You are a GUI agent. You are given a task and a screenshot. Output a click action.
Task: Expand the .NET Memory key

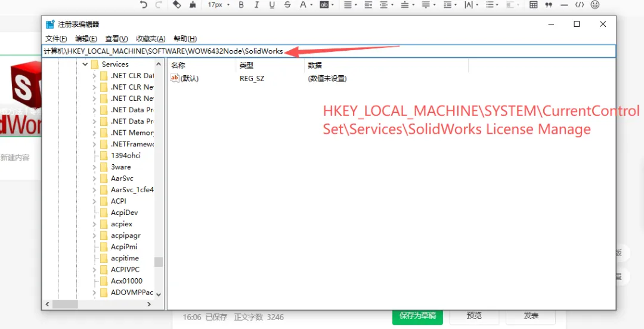pos(94,133)
